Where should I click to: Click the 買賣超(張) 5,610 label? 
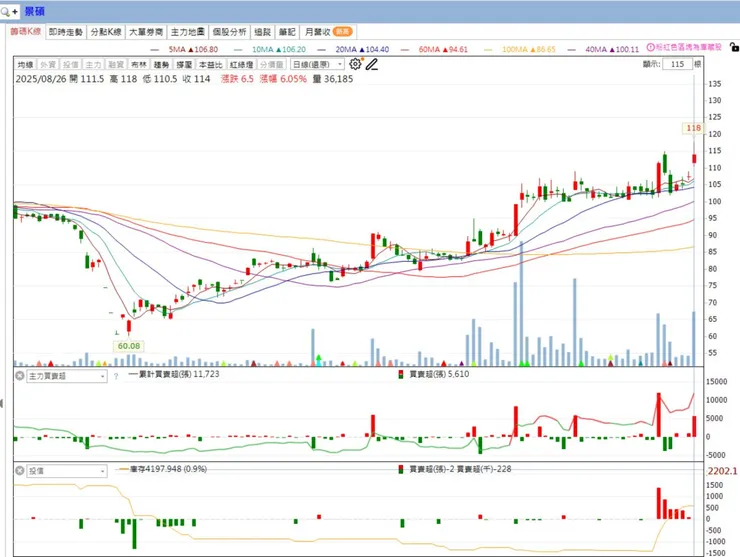click(439, 374)
